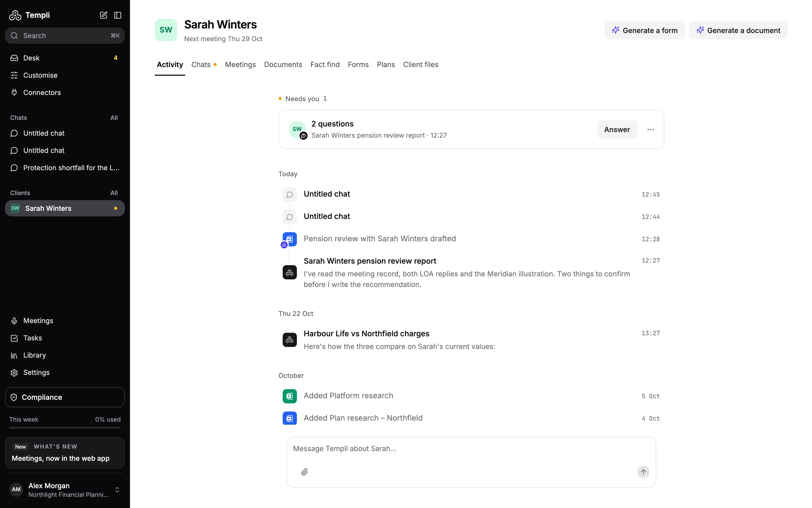The width and height of the screenshot is (812, 508).
Task: Open the Fact find tab
Action: pos(325,65)
